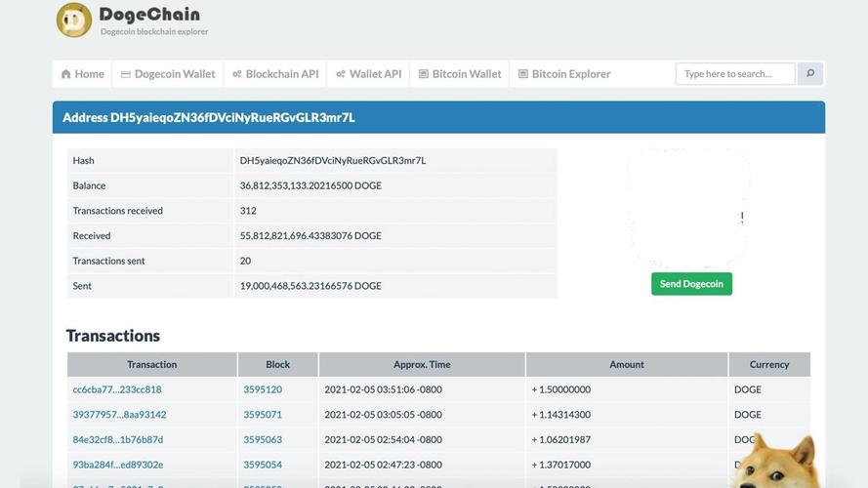
Task: Click the time 2021-02-05 02:47:23 -0800
Action: (x=383, y=465)
